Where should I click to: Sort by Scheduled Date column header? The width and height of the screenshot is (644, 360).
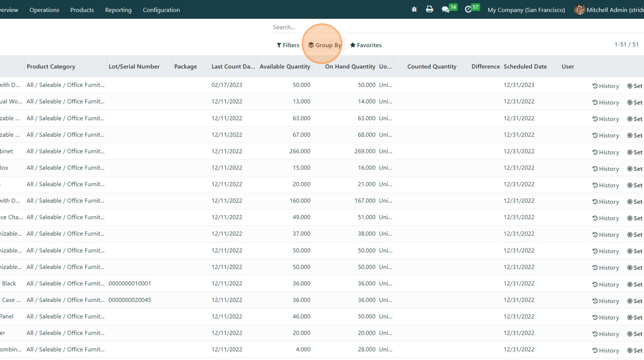tap(525, 67)
